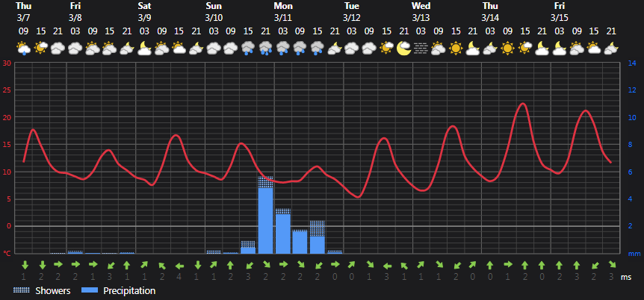Click the Fri 3/15 date header
Image resolution: width=644 pixels, height=300 pixels.
click(560, 12)
